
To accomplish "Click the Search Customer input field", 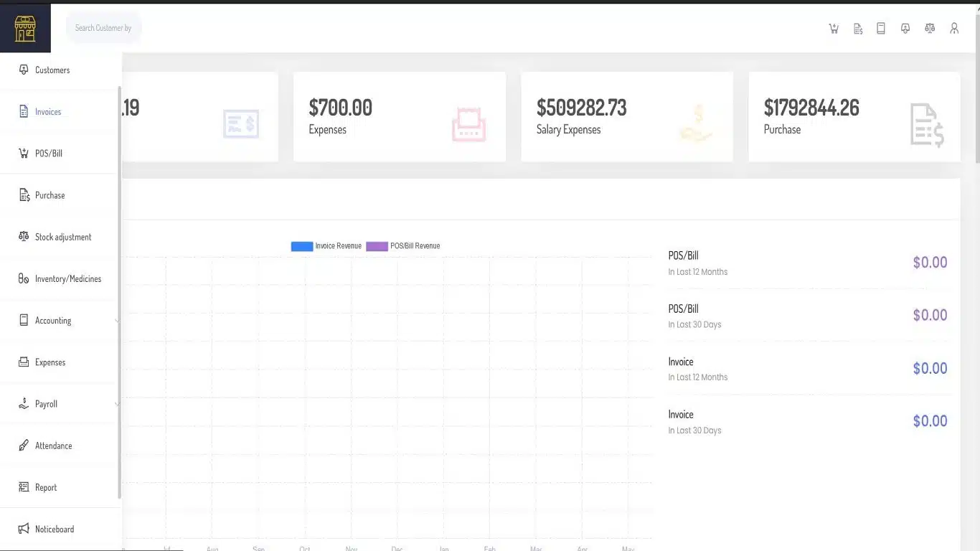I will click(x=103, y=28).
